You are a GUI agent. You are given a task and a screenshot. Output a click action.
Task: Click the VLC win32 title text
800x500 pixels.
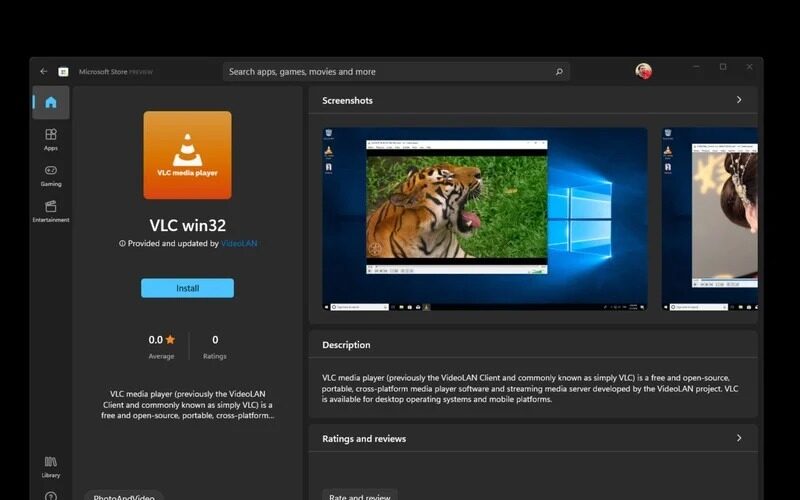188,225
